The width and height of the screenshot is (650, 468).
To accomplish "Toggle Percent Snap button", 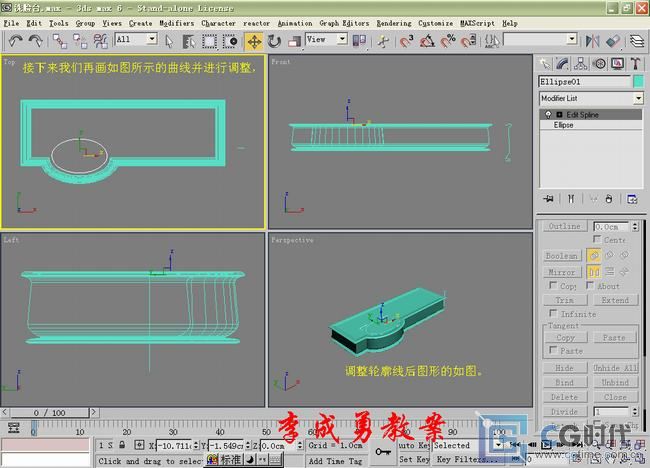I will click(448, 41).
